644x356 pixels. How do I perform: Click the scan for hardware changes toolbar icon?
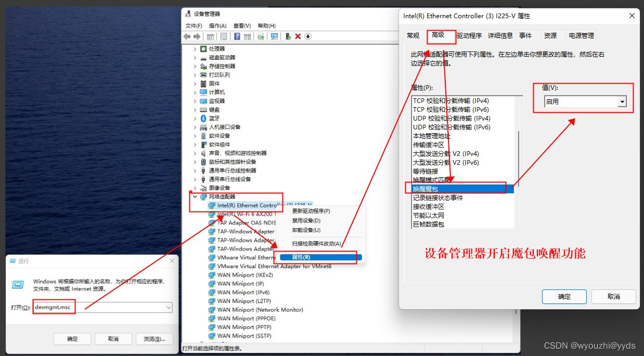pos(275,36)
